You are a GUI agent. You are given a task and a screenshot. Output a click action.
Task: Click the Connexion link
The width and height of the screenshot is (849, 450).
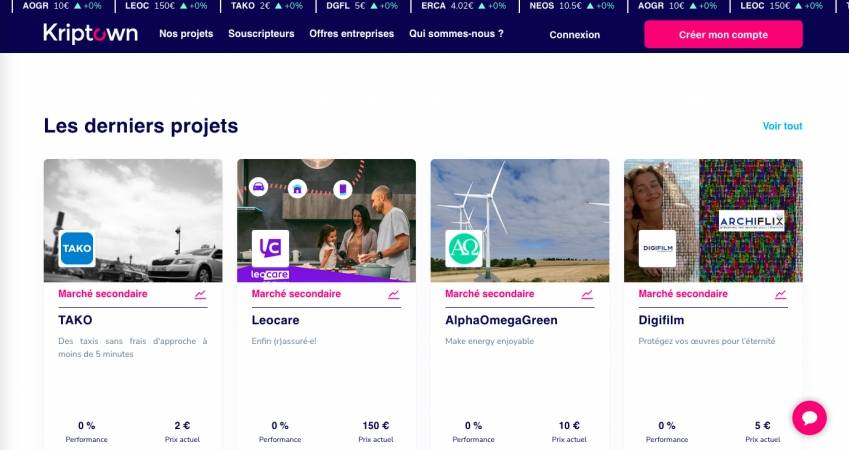(574, 35)
